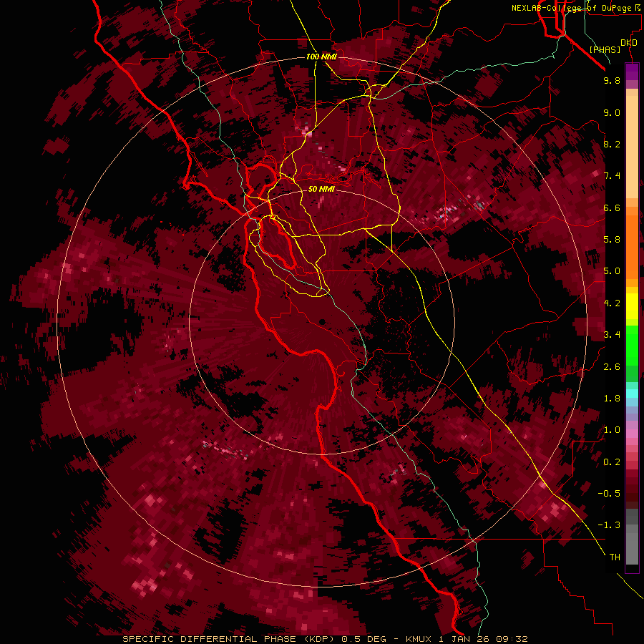Click the -0.5 value on color scale
Screen dimensions: 644x644
click(609, 493)
